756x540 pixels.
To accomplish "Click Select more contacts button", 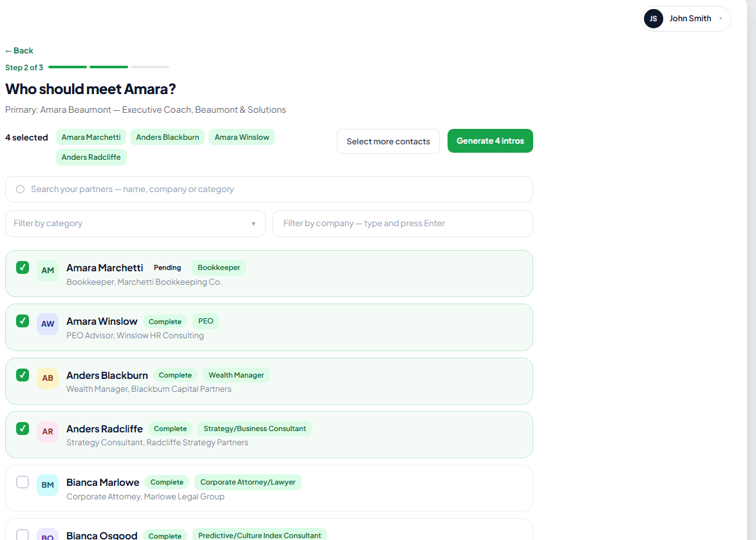I will pyautogui.click(x=388, y=141).
